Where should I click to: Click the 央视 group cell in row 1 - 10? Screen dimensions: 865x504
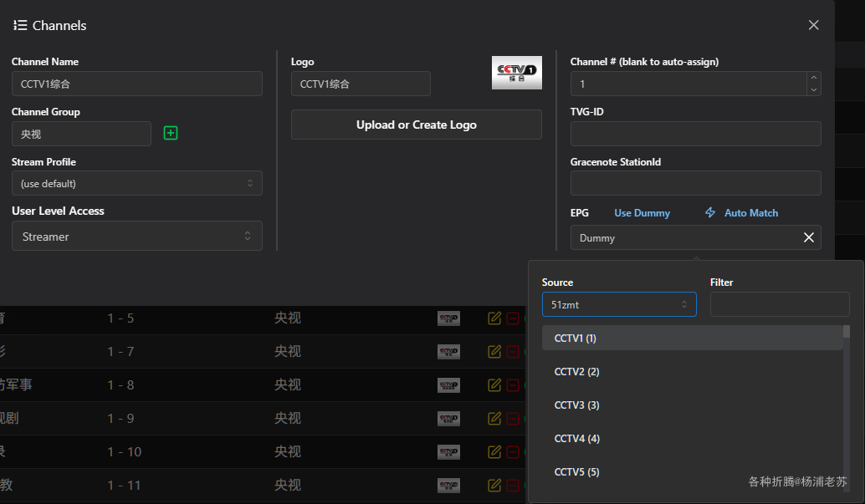point(288,452)
